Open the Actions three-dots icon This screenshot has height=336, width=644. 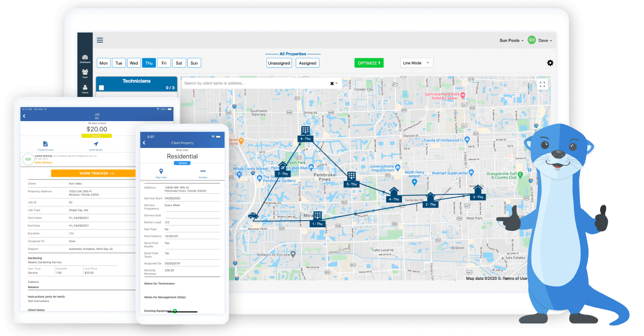click(x=203, y=171)
